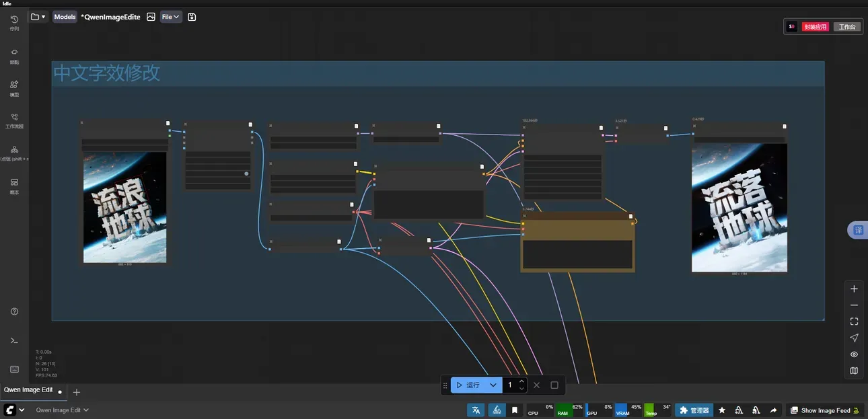
Task: Click the share arrow icon in bottom bar
Action: point(773,410)
